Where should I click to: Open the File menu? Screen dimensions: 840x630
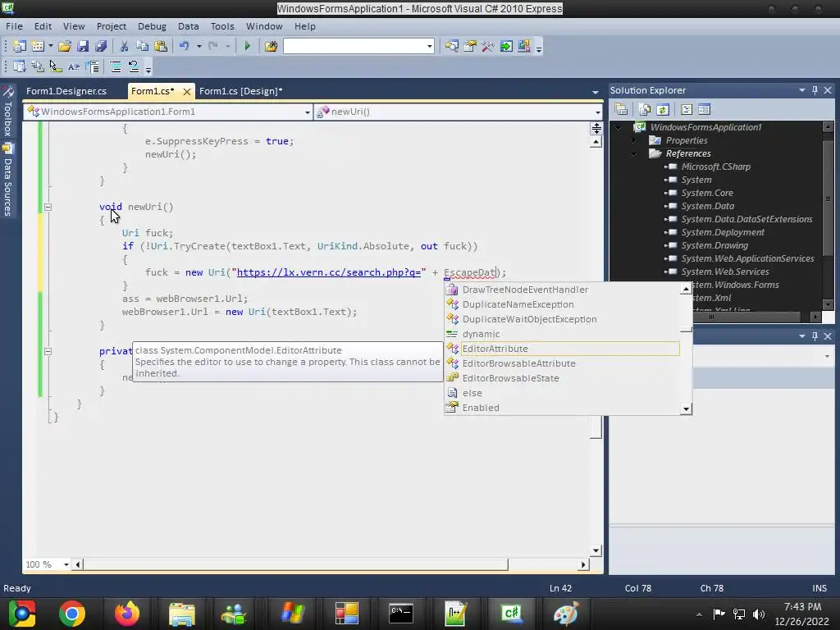14,26
